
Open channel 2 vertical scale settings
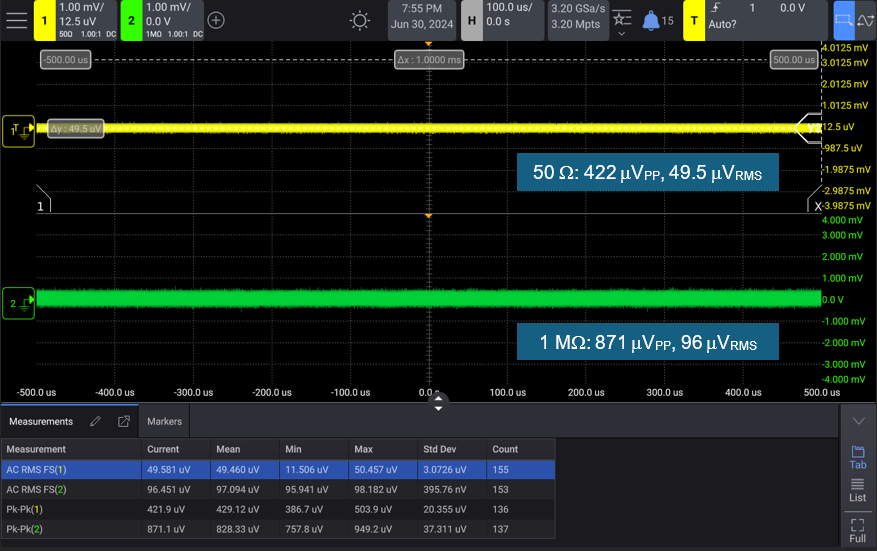(x=173, y=21)
